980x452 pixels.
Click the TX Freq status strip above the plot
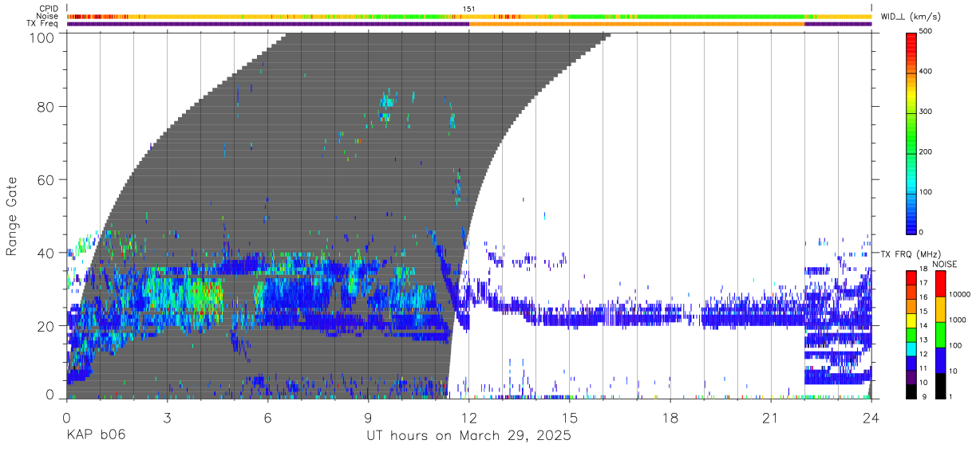click(469, 24)
